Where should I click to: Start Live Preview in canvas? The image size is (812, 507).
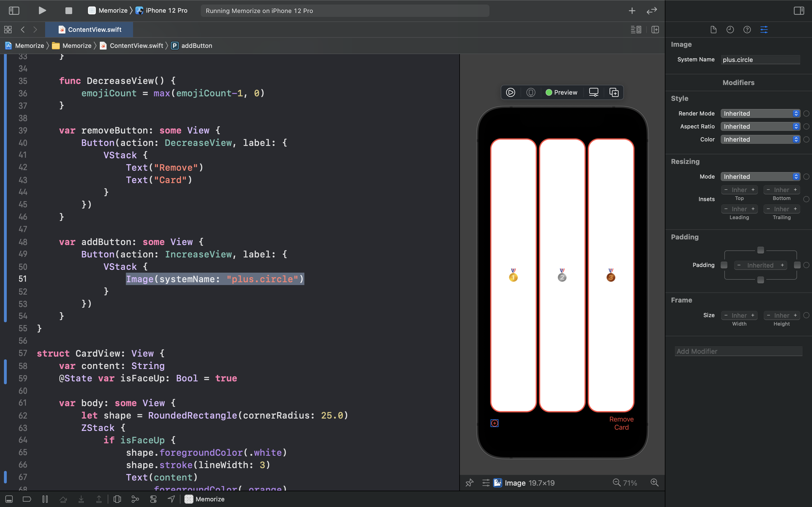510,93
